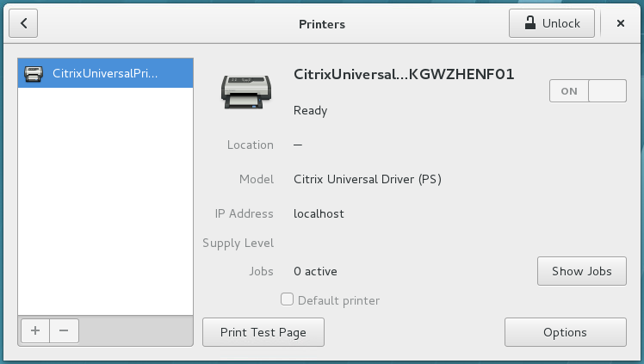Add a new printer with plus button
This screenshot has width=644, height=364.
click(x=34, y=330)
